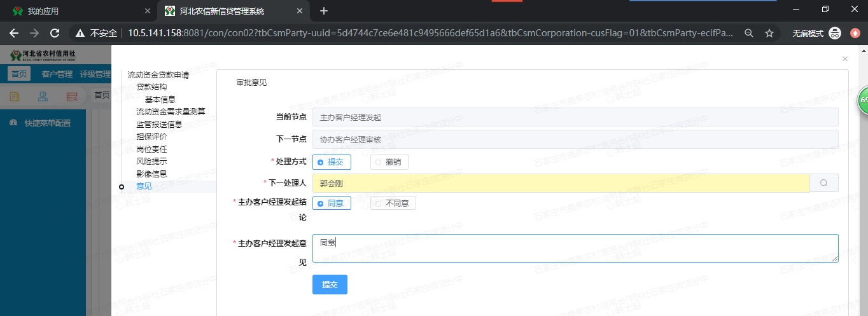Open the 评级管理 menu
Image resolution: width=868 pixels, height=316 pixels.
pos(95,74)
